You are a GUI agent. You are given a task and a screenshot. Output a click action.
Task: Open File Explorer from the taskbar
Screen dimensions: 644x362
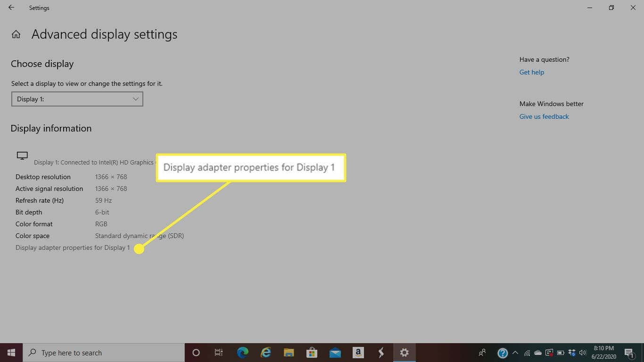coord(289,353)
